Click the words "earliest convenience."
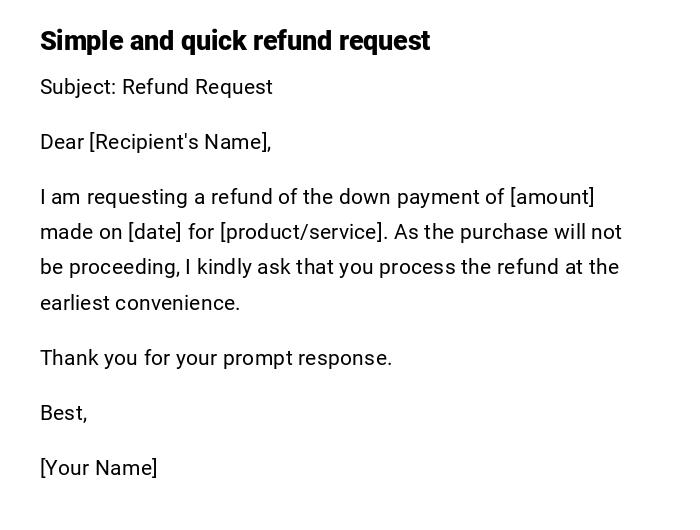Image resolution: width=700 pixels, height=530 pixels. (140, 303)
